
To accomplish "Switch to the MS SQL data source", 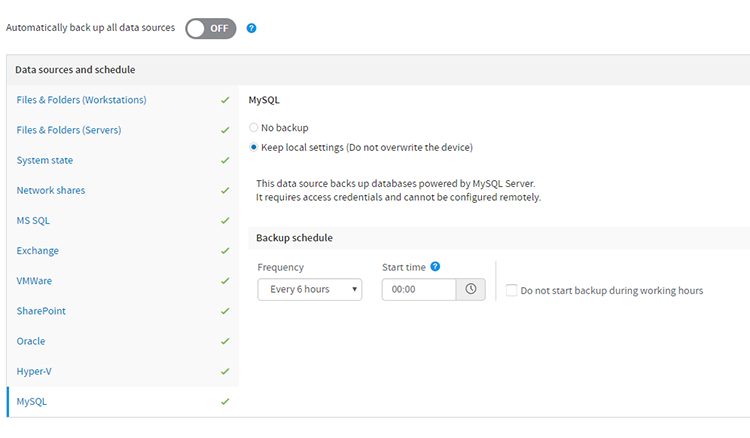I will pos(35,221).
